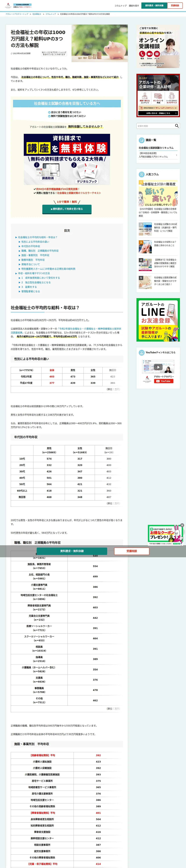
Task: Click お問い合わせ・詳細はこちら black button
Action: point(158,113)
